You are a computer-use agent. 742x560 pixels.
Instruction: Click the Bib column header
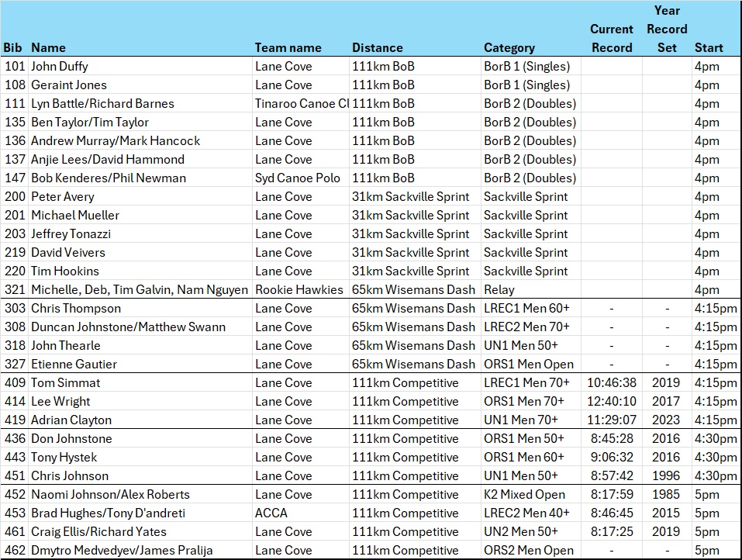tap(13, 47)
